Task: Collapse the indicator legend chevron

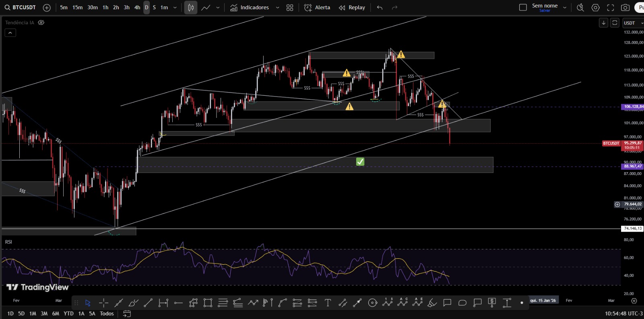Action: (10, 33)
